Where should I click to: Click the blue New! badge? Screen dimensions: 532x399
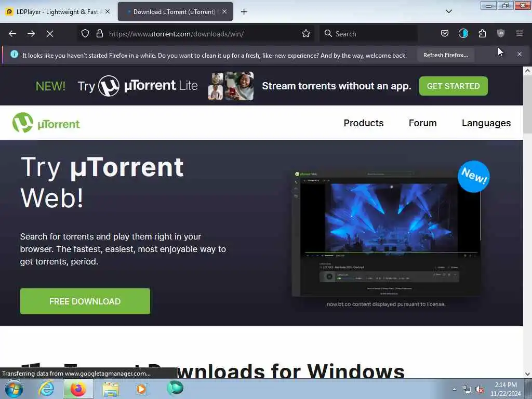[x=474, y=177]
